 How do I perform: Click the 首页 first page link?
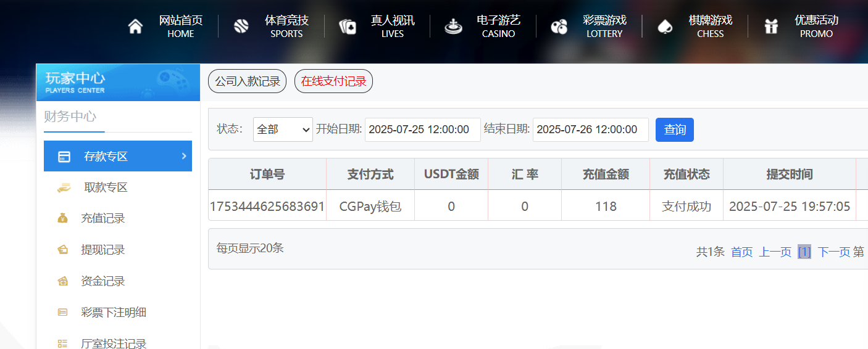point(741,252)
